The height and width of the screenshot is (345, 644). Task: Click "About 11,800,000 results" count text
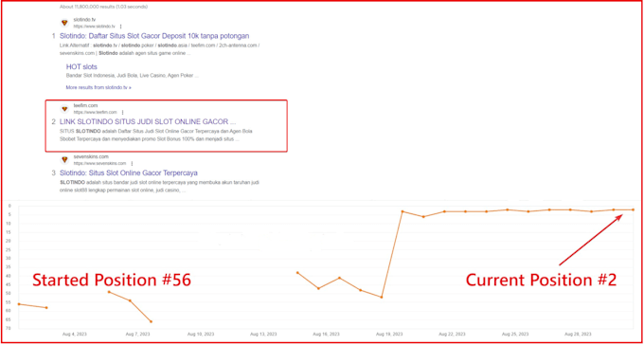(103, 7)
